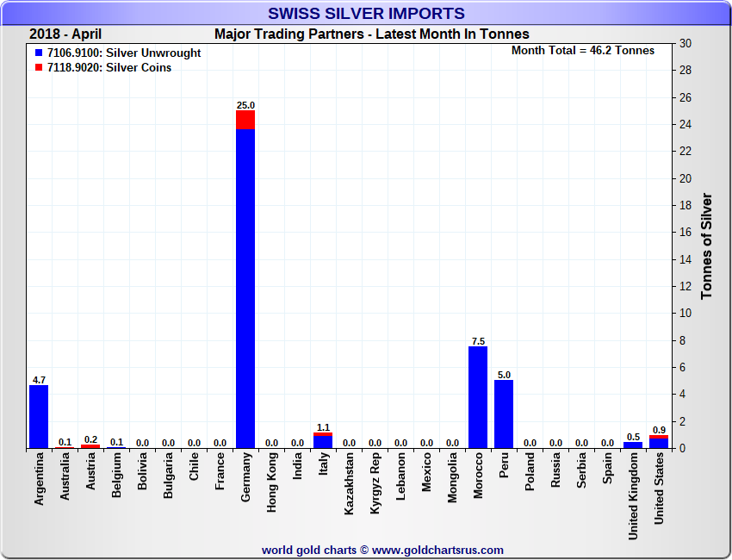Click the Tonnes of Silver axis title
The image size is (732, 560).
pos(707,246)
